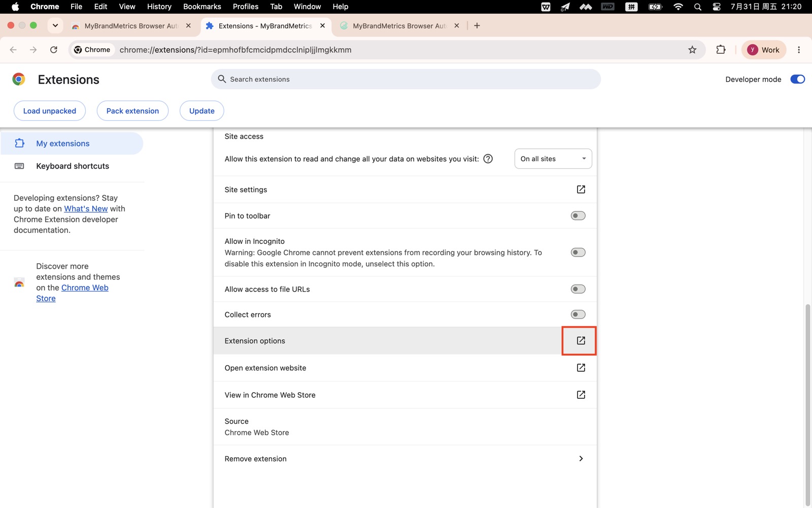Enable Pin to toolbar toggle
Image resolution: width=812 pixels, height=508 pixels.
coord(578,216)
